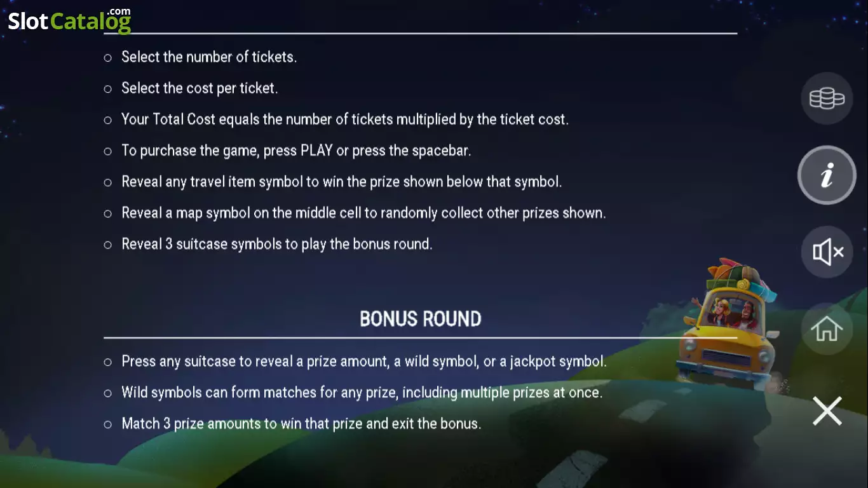This screenshot has height=488, width=868.
Task: Go to the home lobby icon
Action: pos(827,329)
